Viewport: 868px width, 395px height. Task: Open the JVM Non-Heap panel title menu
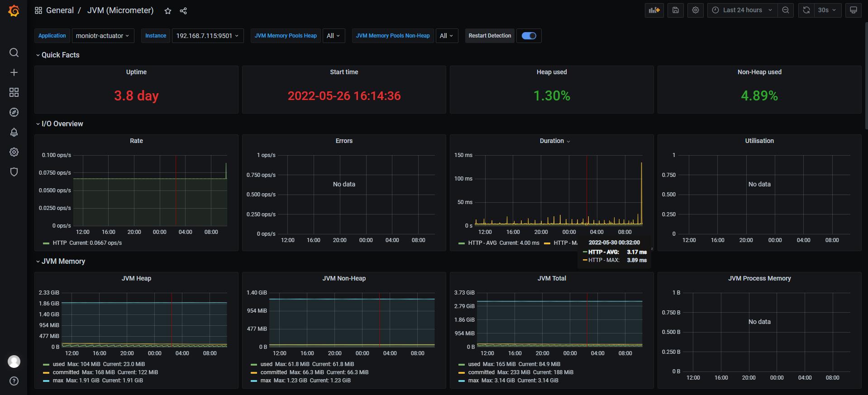(344, 278)
